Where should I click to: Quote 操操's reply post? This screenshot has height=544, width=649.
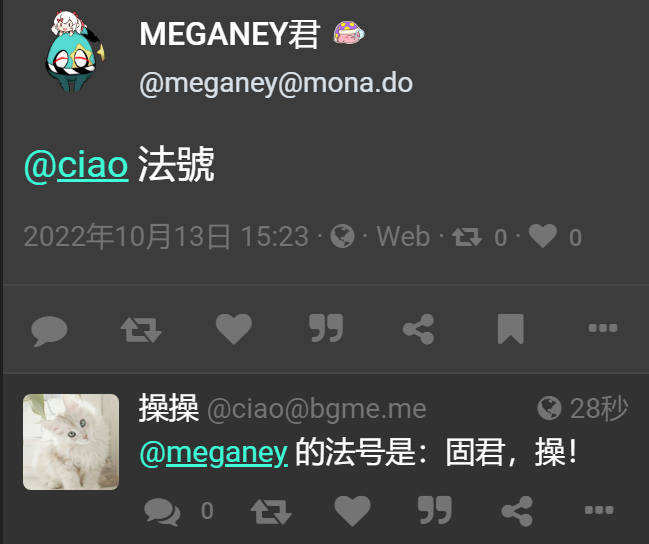[434, 510]
